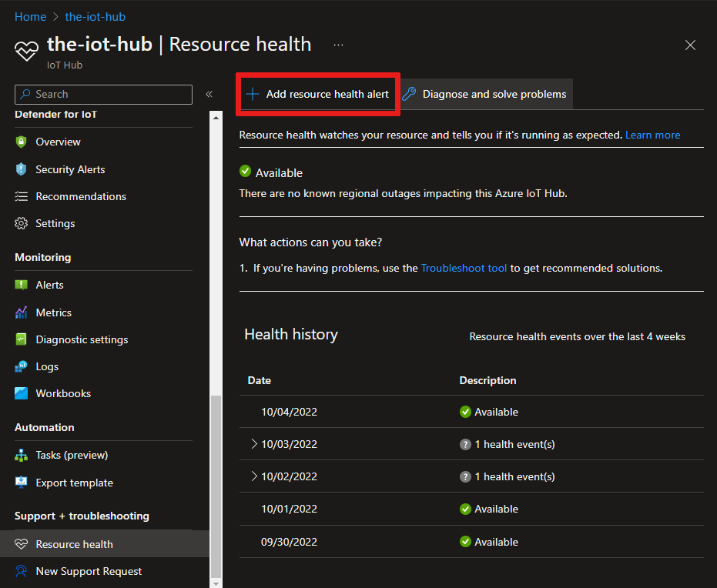The width and height of the screenshot is (717, 588).
Task: Click the Defender Overview shield icon
Action: (22, 142)
